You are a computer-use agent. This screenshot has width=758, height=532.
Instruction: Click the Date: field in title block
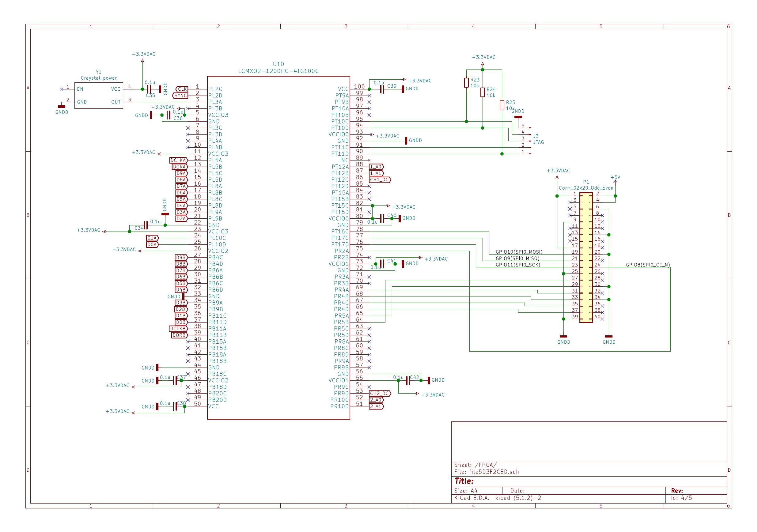pyautogui.click(x=517, y=491)
